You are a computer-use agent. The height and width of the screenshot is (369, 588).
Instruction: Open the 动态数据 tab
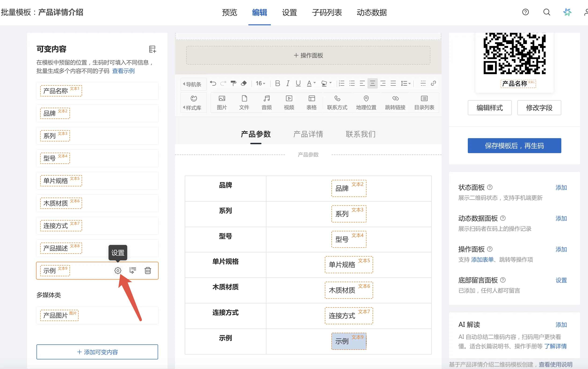point(372,12)
